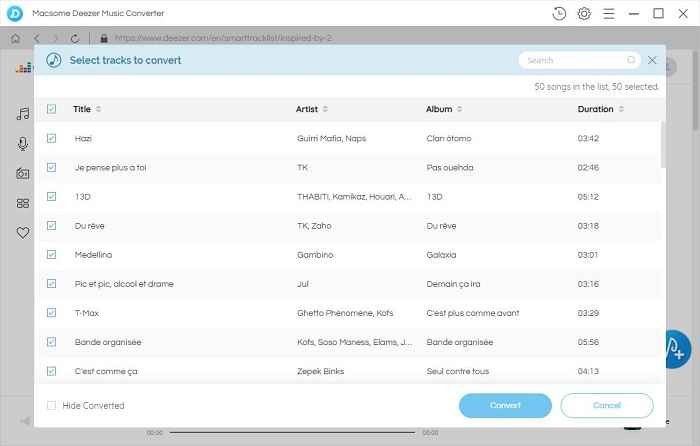This screenshot has width=700, height=446.
Task: Uncheck the track Hazi
Action: click(52, 138)
